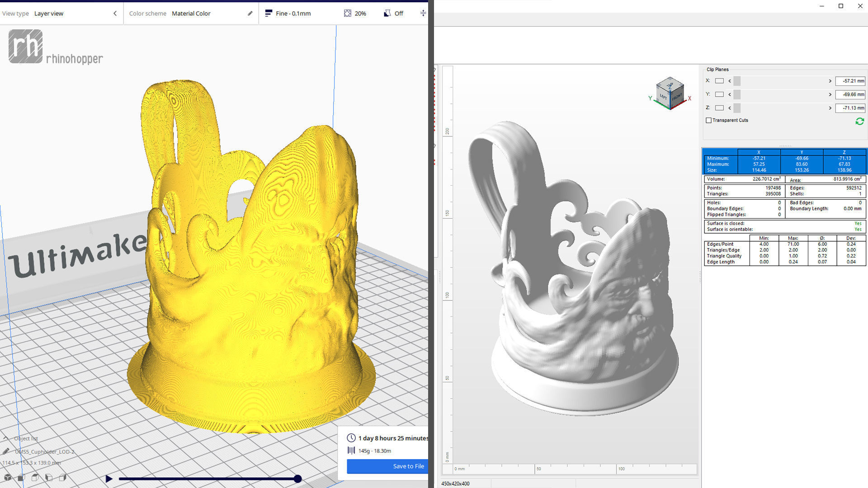Open the support Off setting
The height and width of the screenshot is (488, 868).
393,14
